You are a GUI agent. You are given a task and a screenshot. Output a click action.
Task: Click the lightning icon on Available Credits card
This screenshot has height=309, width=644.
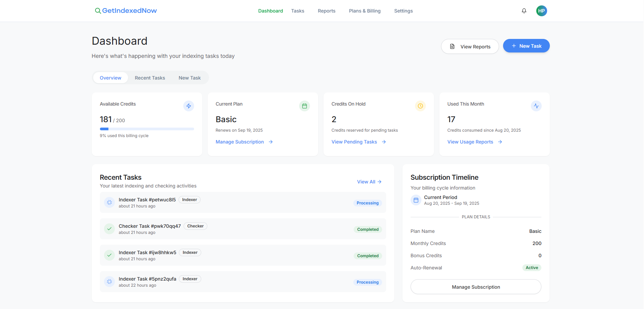point(189,106)
